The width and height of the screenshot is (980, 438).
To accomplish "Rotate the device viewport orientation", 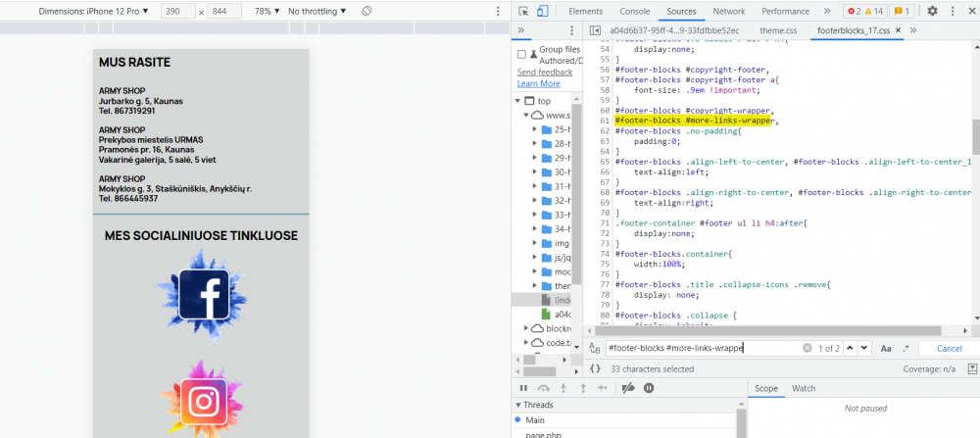I will click(x=367, y=11).
